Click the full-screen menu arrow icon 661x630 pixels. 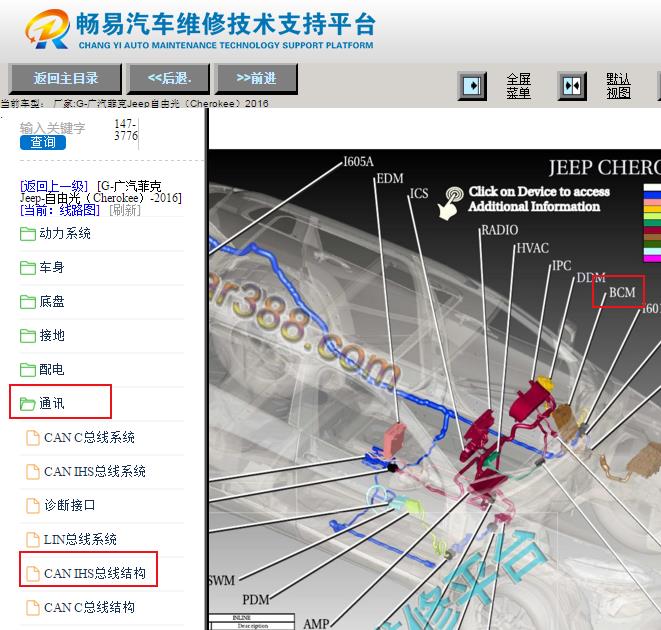point(472,86)
